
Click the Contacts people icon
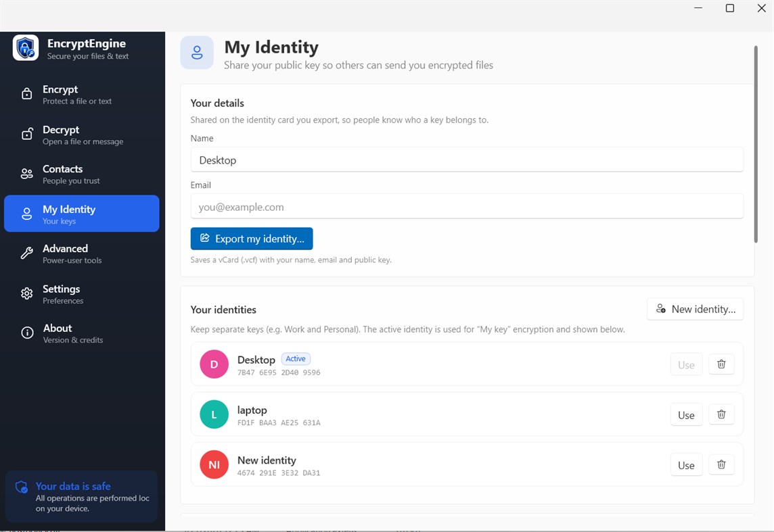click(x=26, y=174)
